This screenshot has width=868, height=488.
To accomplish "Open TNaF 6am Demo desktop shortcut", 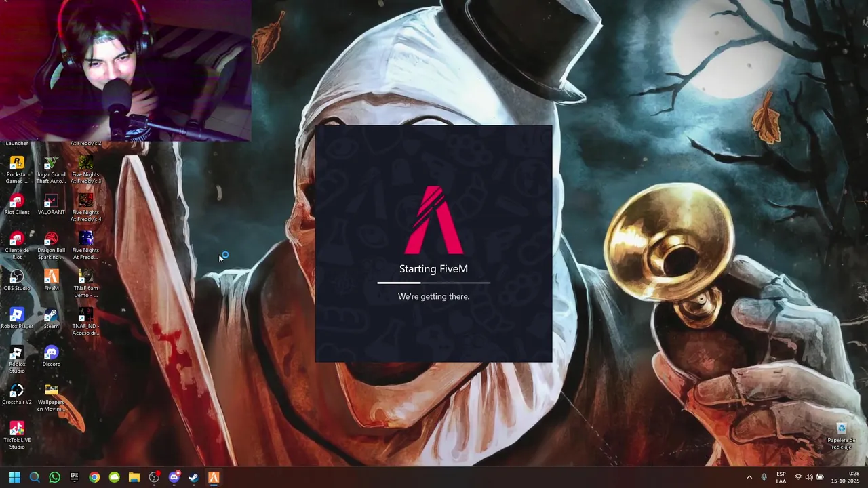I will [x=85, y=284].
